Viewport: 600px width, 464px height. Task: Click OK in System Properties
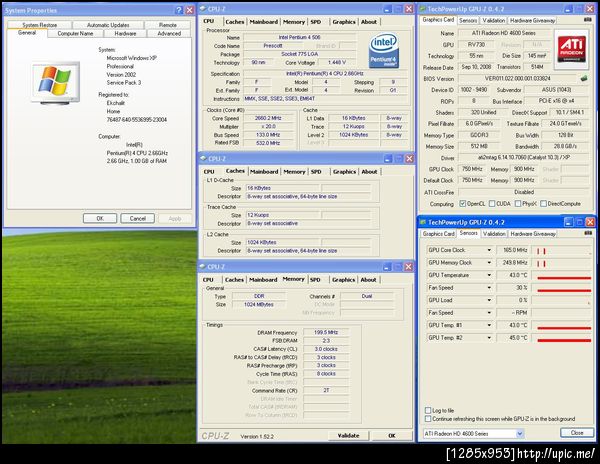tap(100, 218)
